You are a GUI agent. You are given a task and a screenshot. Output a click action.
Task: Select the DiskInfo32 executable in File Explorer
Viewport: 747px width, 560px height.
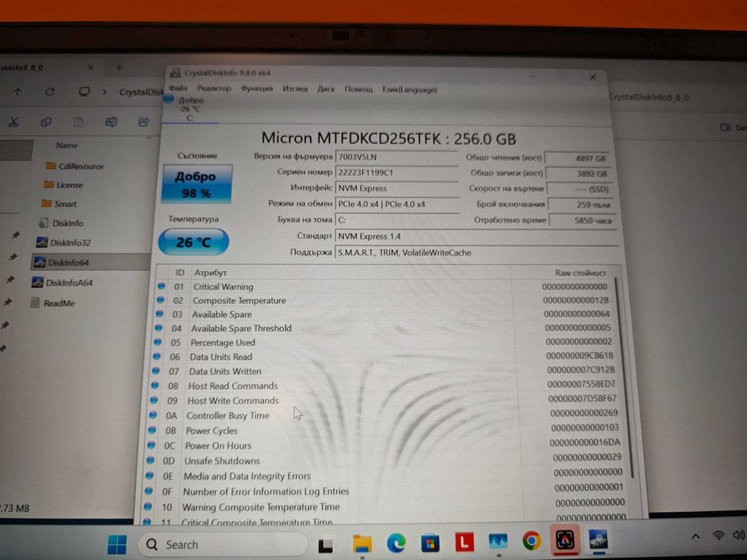pyautogui.click(x=63, y=242)
